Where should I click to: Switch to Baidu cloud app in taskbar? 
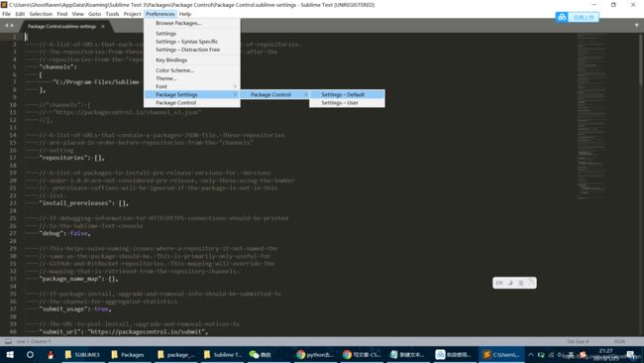pyautogui.click(x=454, y=354)
